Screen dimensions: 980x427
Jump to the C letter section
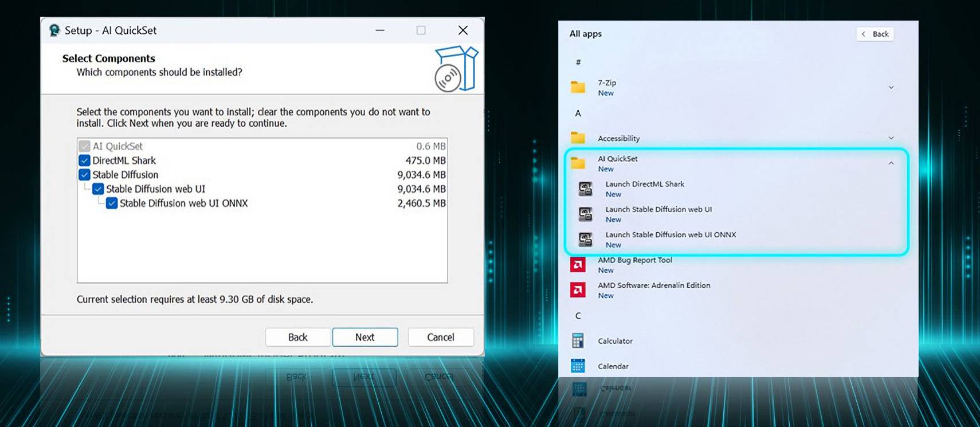tap(578, 316)
